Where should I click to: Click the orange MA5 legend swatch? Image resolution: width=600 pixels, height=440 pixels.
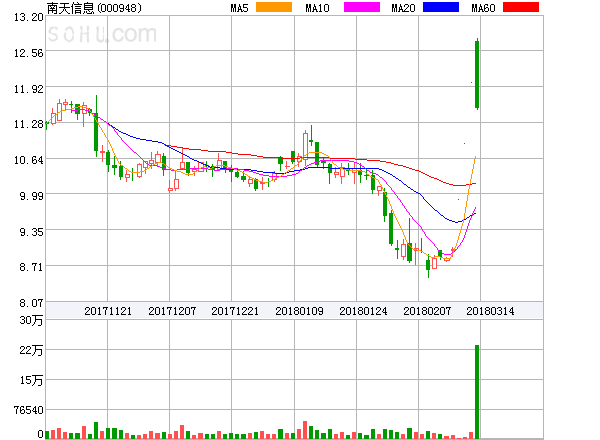point(274,7)
